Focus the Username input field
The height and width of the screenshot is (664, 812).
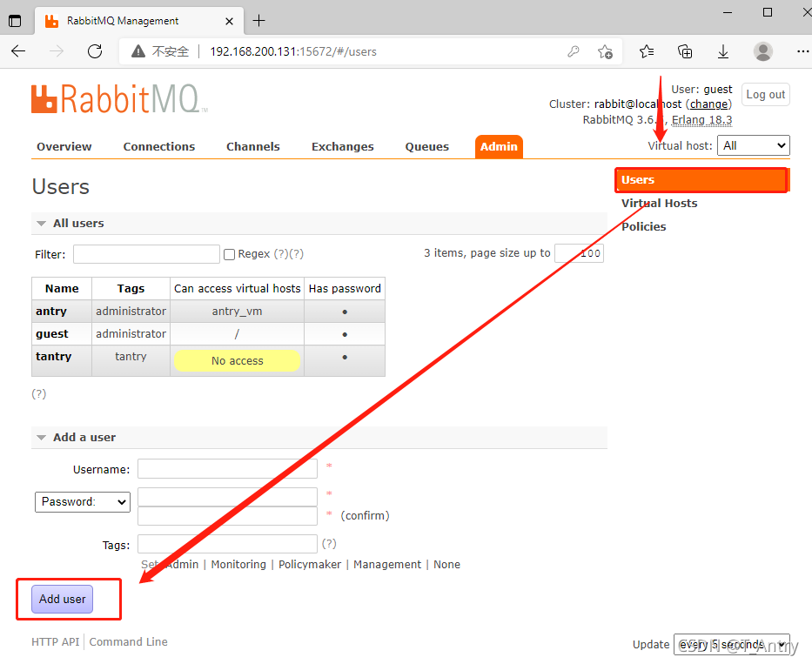(227, 469)
